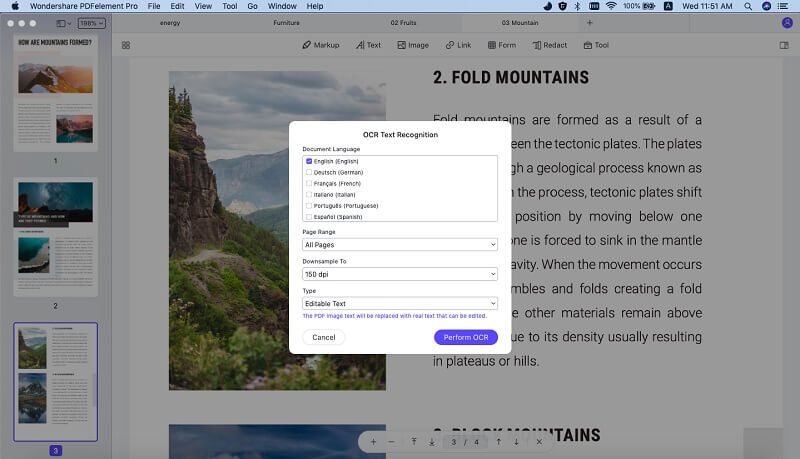The height and width of the screenshot is (459, 800).
Task: Open the Window menu
Action: pos(282,6)
